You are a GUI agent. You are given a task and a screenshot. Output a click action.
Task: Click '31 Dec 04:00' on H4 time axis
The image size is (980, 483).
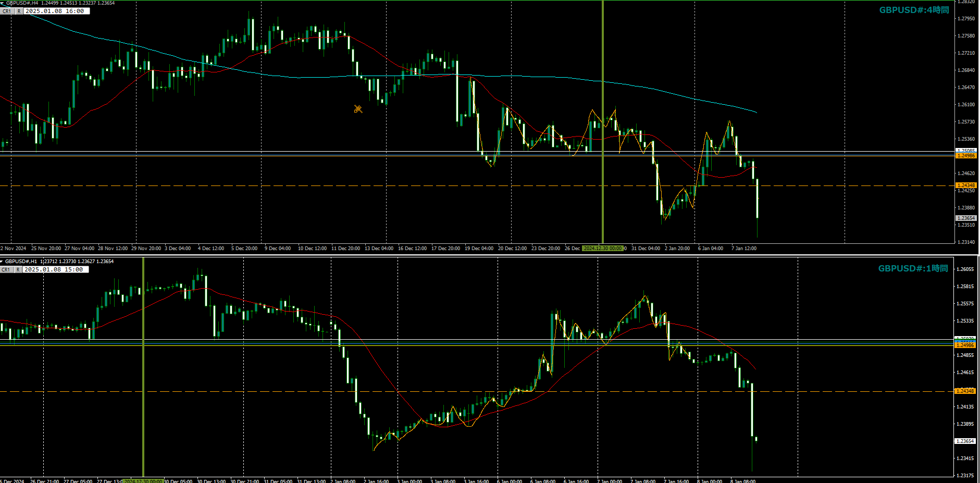[646, 249]
